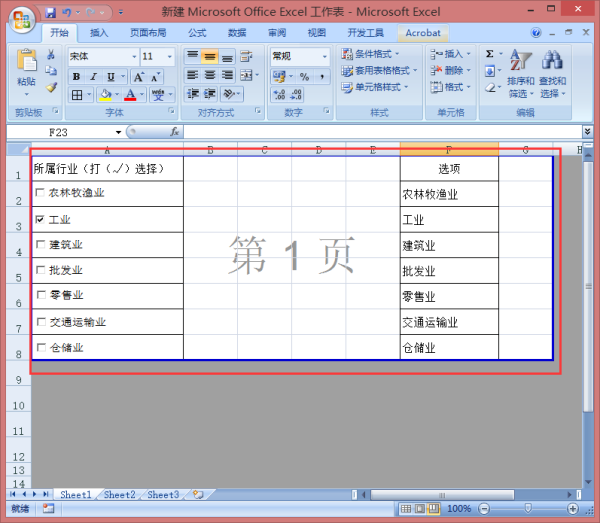Redo the last undone action
This screenshot has height=523, width=600.
pos(91,13)
